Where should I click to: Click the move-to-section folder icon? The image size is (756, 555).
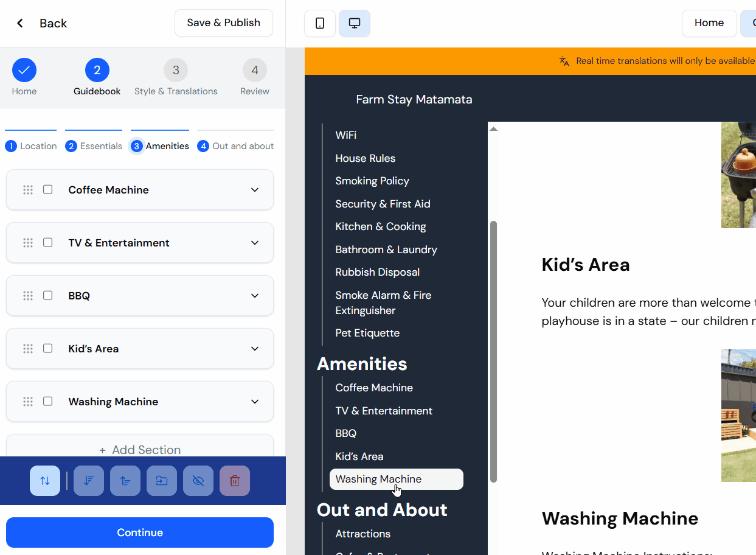point(161,481)
